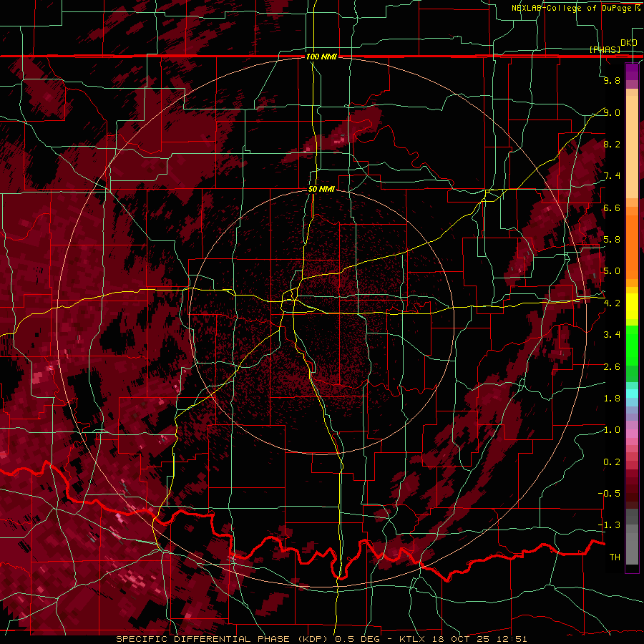This screenshot has width=644, height=644.
Task: Click the yellow band of the color bar
Action: tap(632, 306)
